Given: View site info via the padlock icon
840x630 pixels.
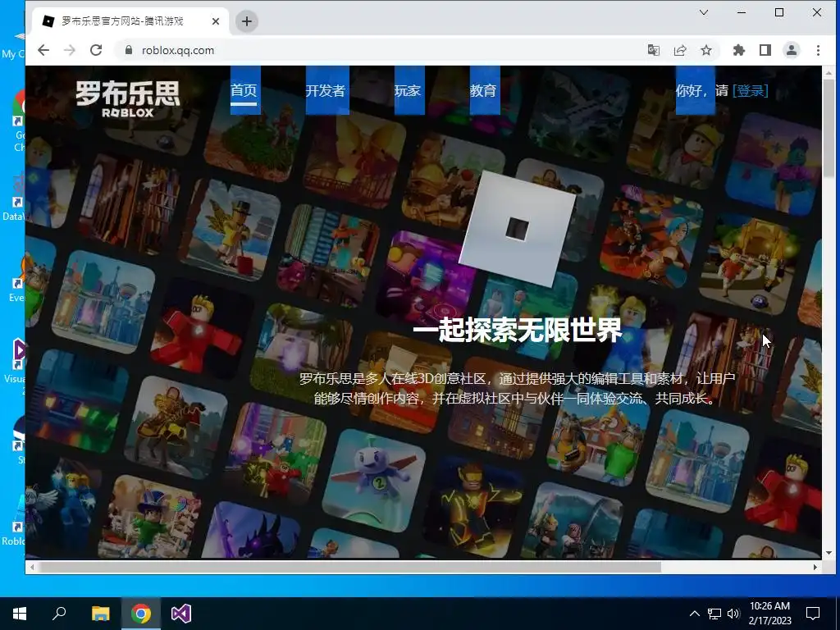Looking at the screenshot, I should (128, 50).
